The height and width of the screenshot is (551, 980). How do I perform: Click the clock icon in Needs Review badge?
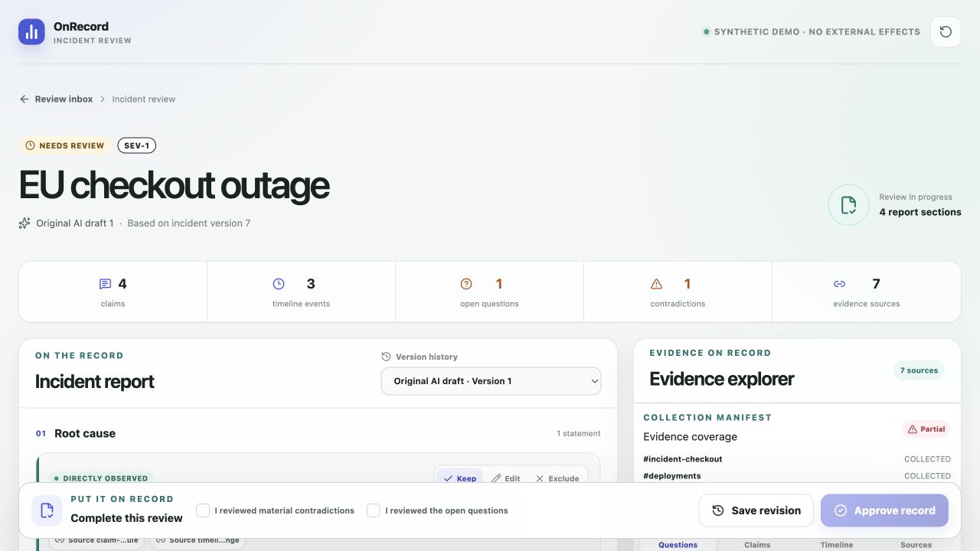(30, 145)
